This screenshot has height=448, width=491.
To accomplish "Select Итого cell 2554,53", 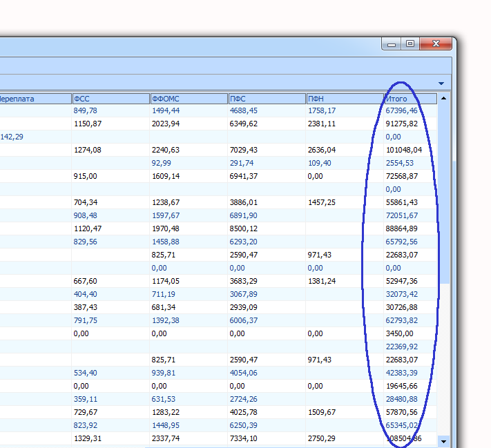I will (x=410, y=163).
